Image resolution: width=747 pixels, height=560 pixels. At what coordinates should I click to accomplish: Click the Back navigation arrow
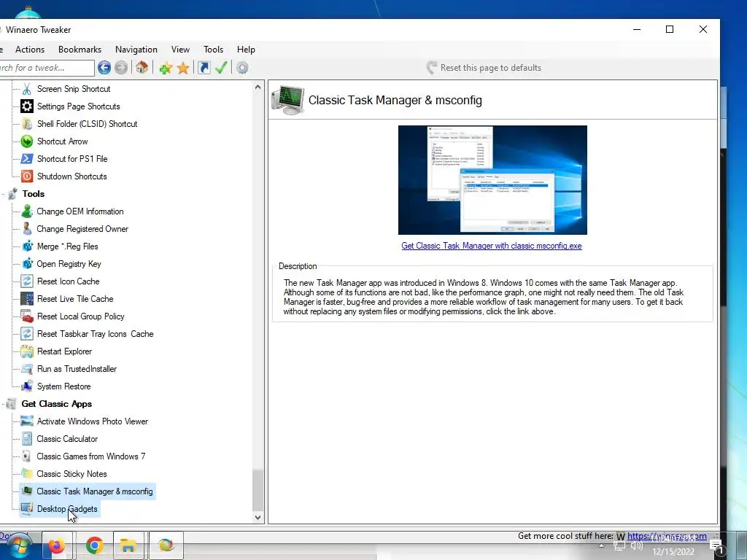[104, 68]
